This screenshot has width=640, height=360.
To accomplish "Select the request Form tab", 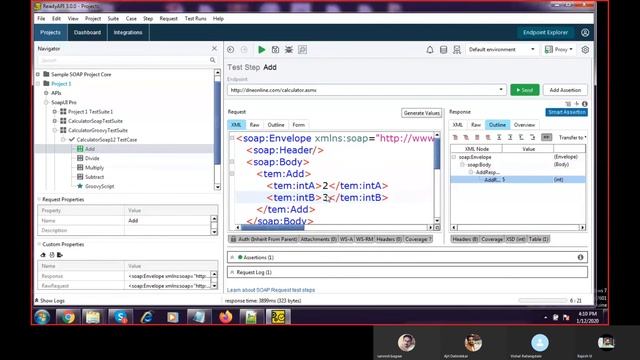I will pos(298,125).
